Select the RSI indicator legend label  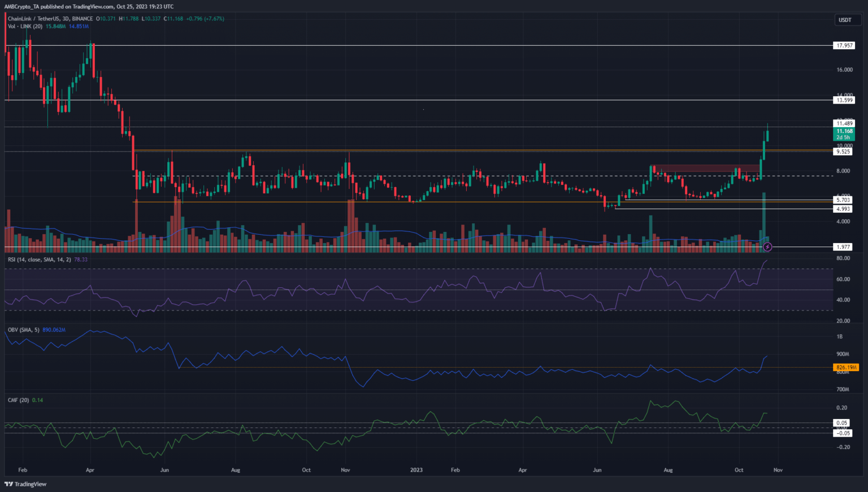point(39,260)
